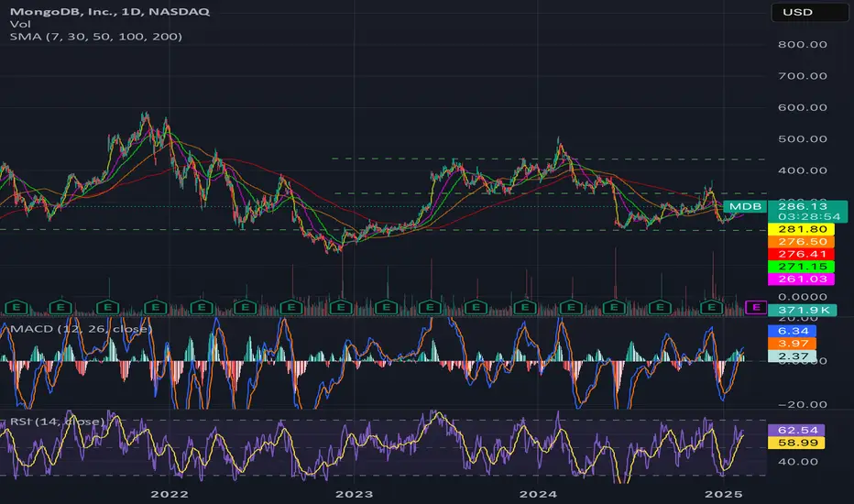This screenshot has height=504, width=854.
Task: Click the 500.00 price axis label
Action: coord(803,139)
